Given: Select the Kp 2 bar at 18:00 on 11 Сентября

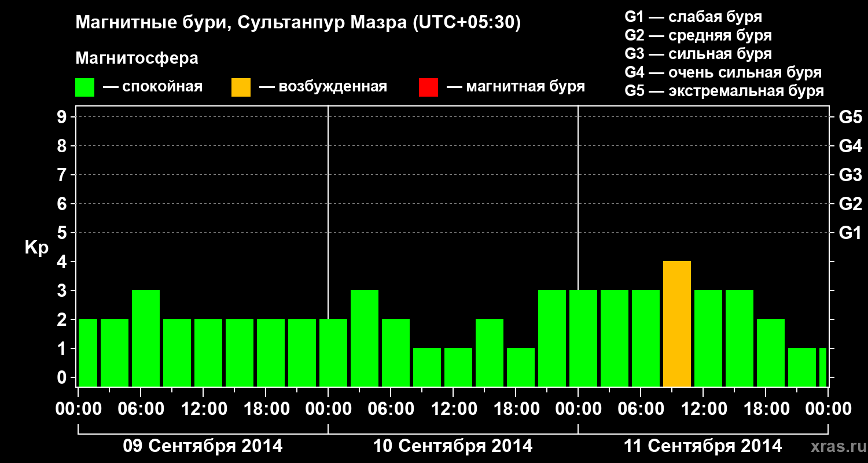Looking at the screenshot, I should [x=771, y=353].
